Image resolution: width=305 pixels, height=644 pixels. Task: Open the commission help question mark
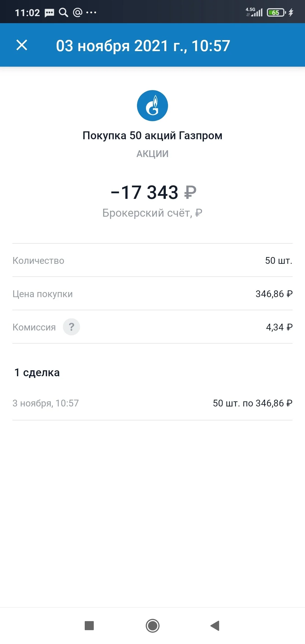click(x=71, y=327)
